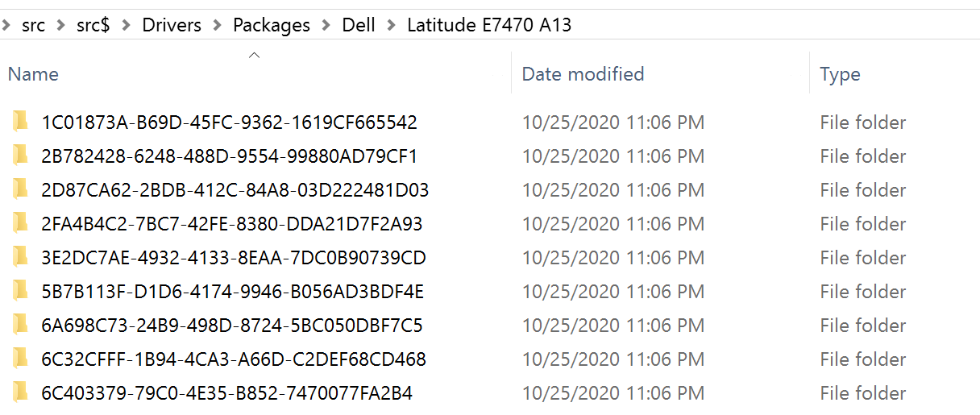Select folder icon for 3E2DC7AE-4932-4133-8EAA-7DC0B90739CD
The width and height of the screenshot is (980, 415).
click(20, 258)
